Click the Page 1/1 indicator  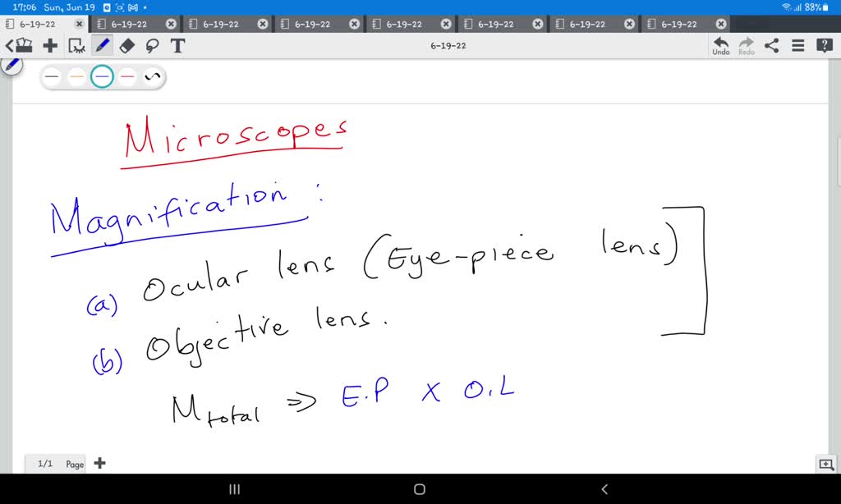55,463
